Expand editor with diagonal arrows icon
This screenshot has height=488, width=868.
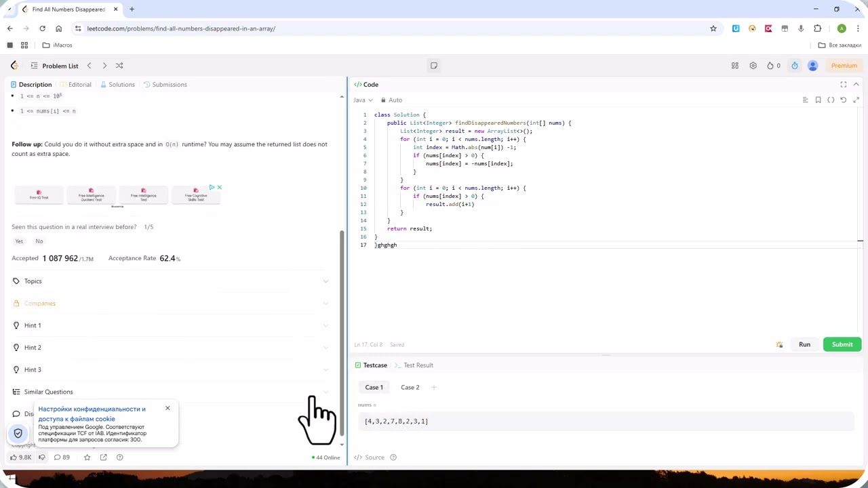(x=856, y=100)
